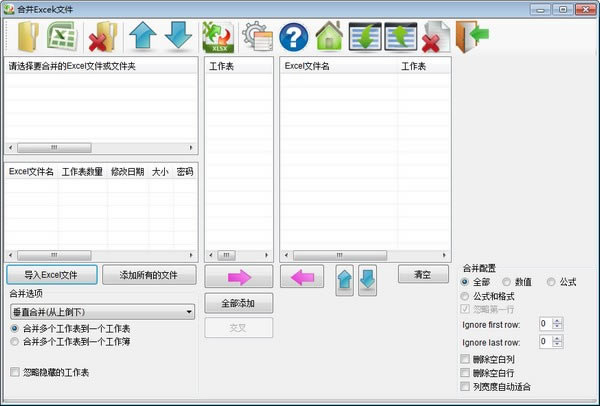Move up blue arrow in toolbar
The height and width of the screenshot is (406, 600).
pos(143,35)
